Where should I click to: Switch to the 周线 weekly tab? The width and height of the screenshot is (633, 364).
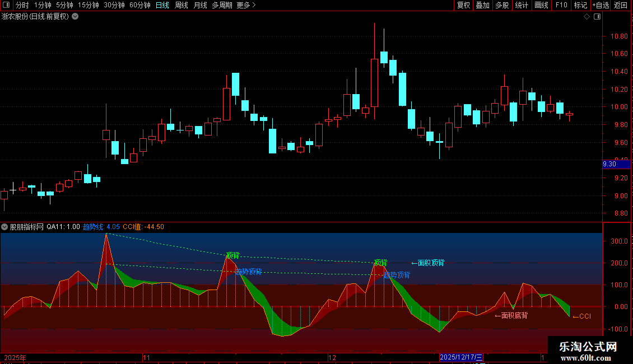[181, 5]
